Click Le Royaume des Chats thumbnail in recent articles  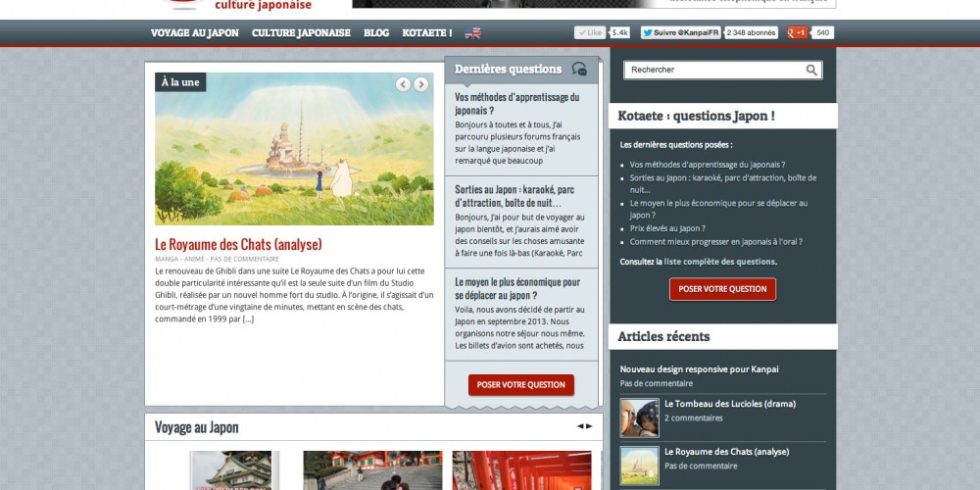pos(639,465)
